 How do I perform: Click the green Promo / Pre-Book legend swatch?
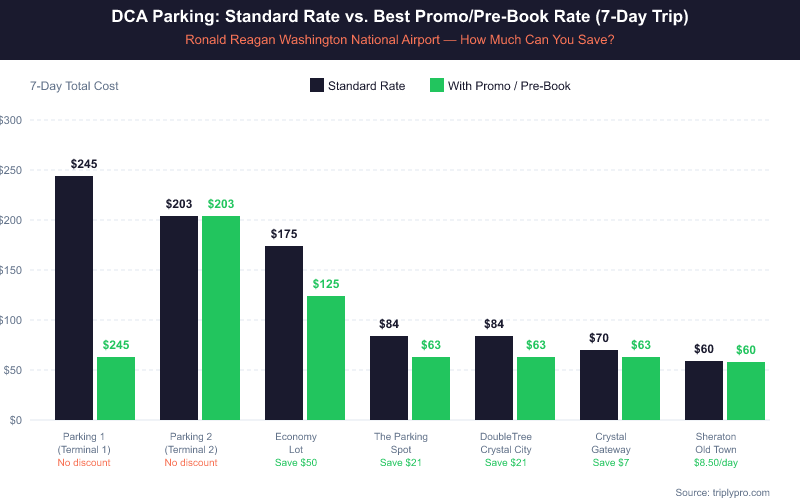[x=434, y=86]
